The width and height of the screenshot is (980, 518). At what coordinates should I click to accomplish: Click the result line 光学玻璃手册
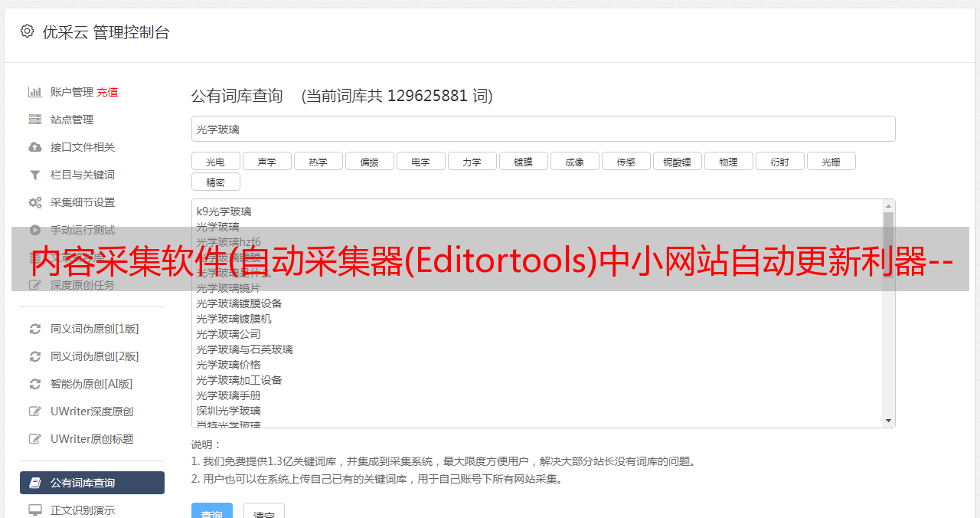tap(228, 395)
